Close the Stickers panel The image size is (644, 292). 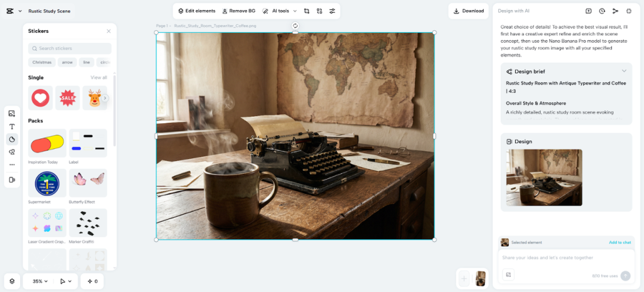click(x=108, y=31)
